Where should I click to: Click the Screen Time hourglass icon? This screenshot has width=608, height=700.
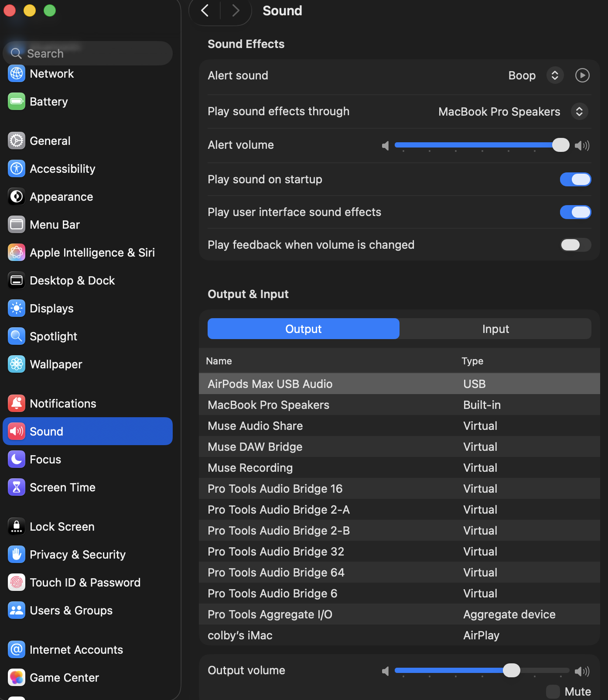pos(17,487)
